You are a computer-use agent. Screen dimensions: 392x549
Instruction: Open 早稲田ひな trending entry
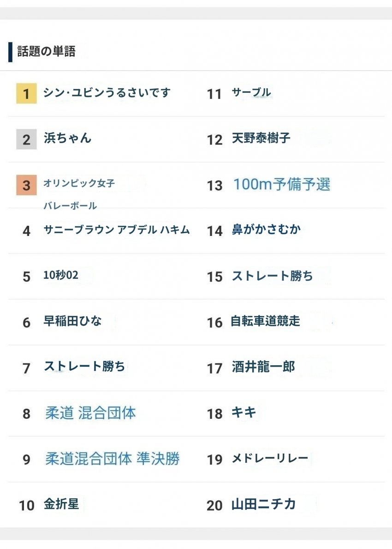click(x=72, y=321)
